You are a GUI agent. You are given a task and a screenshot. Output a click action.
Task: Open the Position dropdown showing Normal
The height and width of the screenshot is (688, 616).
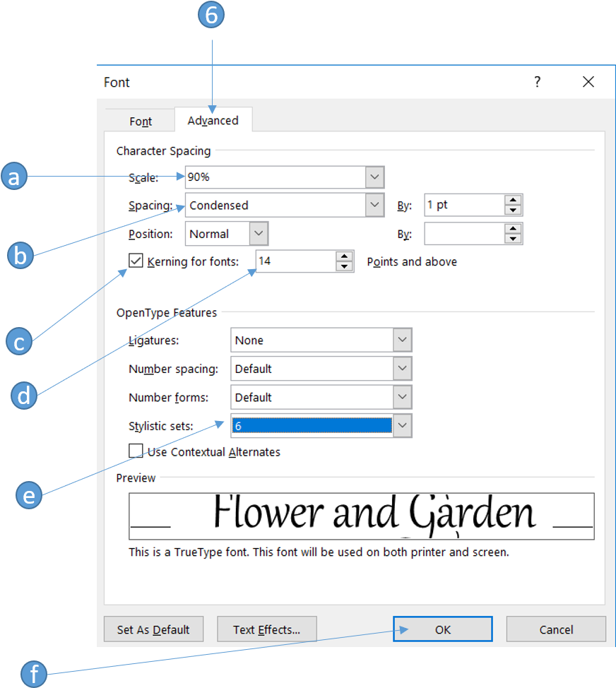(259, 233)
